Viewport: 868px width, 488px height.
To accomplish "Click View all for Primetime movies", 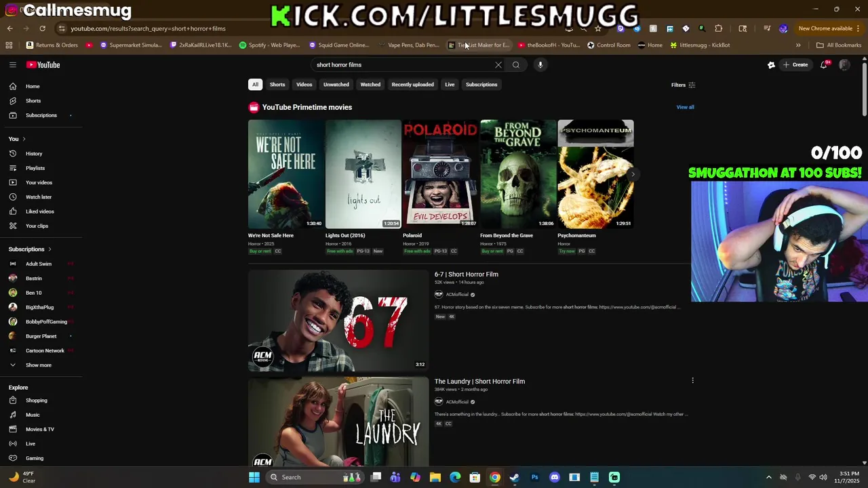I will click(x=685, y=107).
